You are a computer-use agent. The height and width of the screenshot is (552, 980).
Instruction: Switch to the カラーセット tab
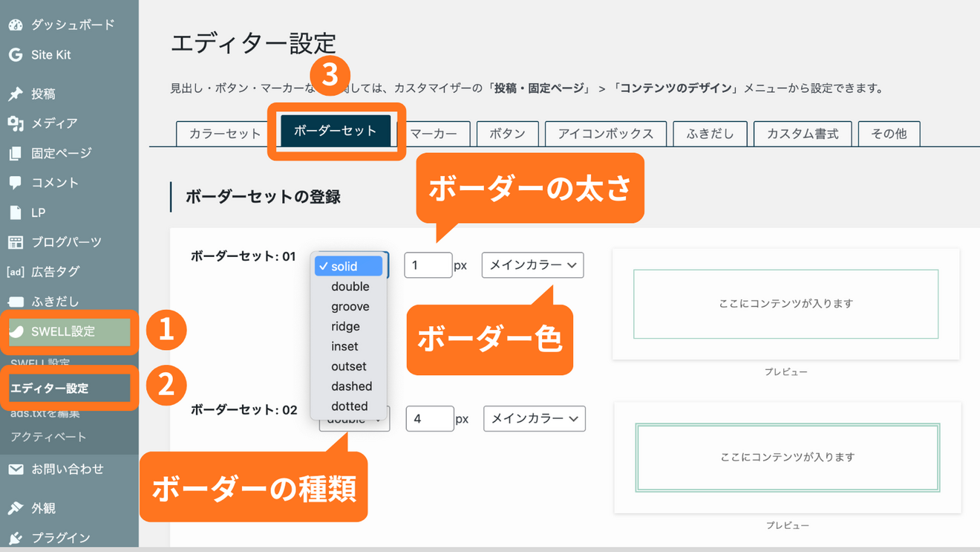pyautogui.click(x=225, y=134)
